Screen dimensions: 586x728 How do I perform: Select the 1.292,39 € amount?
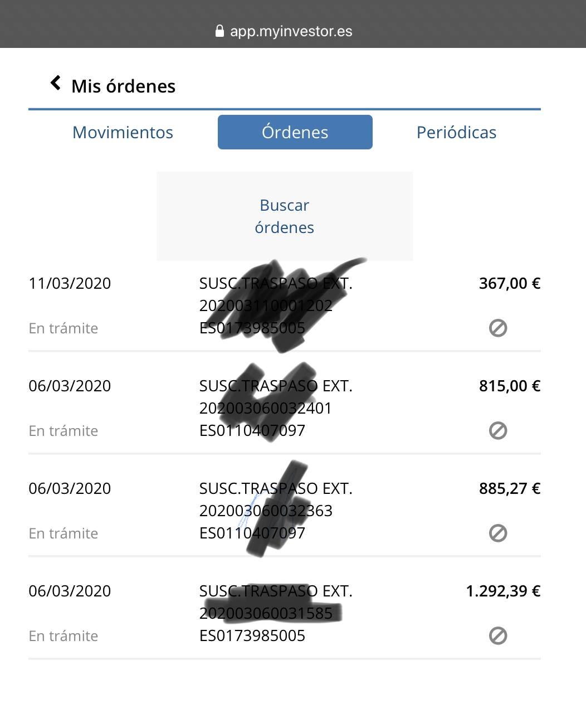pyautogui.click(x=503, y=591)
